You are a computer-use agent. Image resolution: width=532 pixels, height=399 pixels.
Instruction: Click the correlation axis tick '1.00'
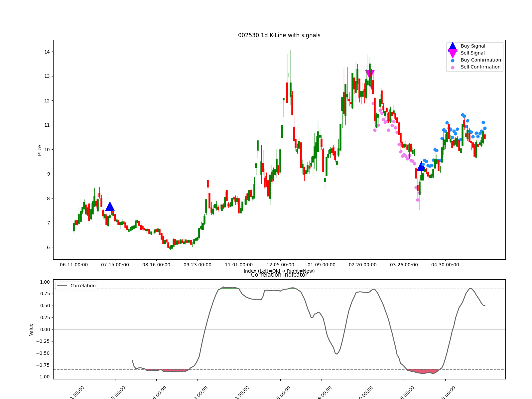[45, 282]
